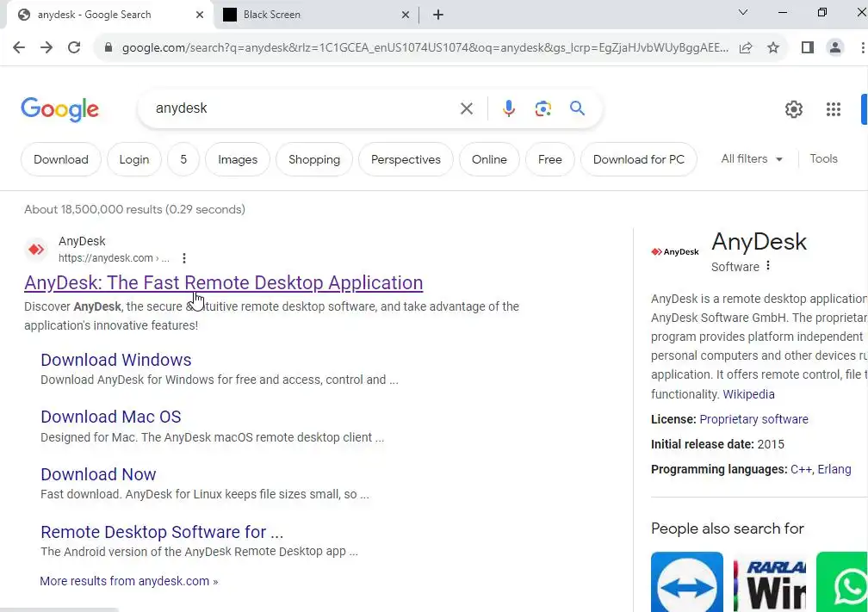Apply the Download filter chip

[61, 159]
